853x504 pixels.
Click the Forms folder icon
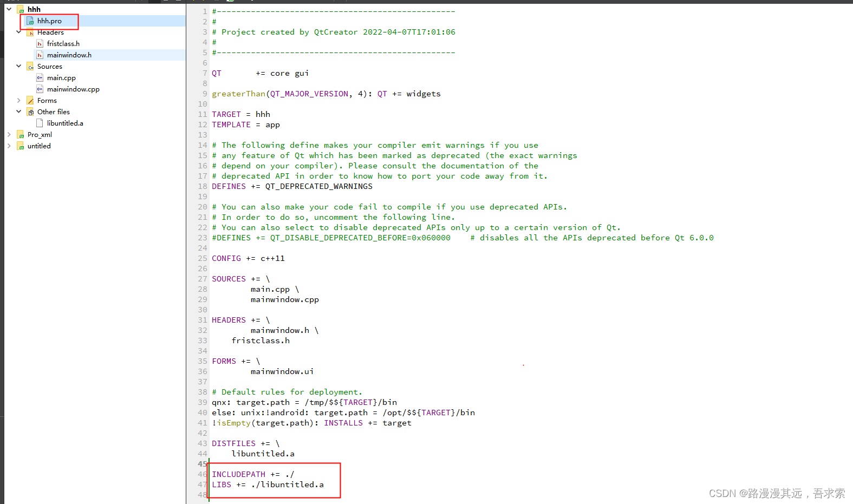click(x=30, y=100)
